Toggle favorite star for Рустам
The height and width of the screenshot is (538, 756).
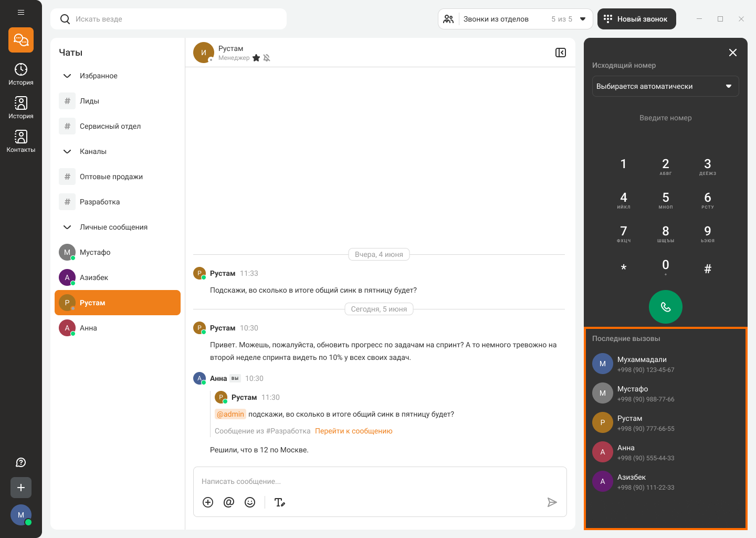tap(256, 58)
